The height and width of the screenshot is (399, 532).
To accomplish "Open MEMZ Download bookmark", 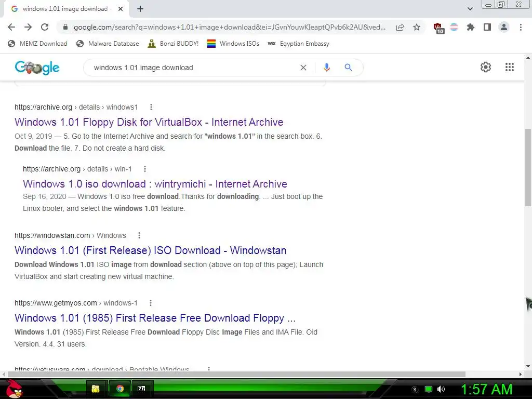I will 37,44.
